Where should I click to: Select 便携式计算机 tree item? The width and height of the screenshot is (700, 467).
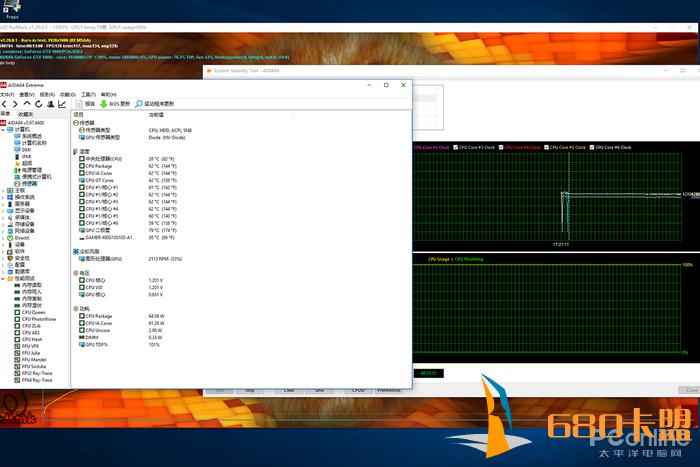tap(33, 177)
